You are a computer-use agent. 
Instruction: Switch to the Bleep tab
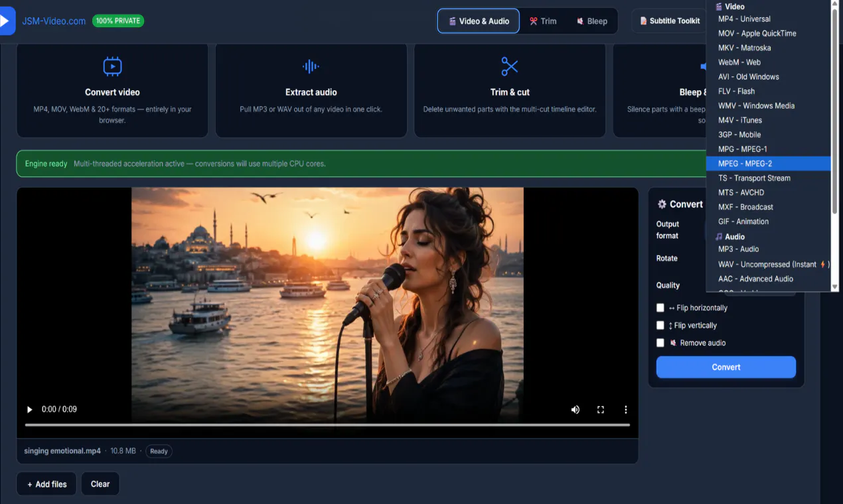click(591, 21)
